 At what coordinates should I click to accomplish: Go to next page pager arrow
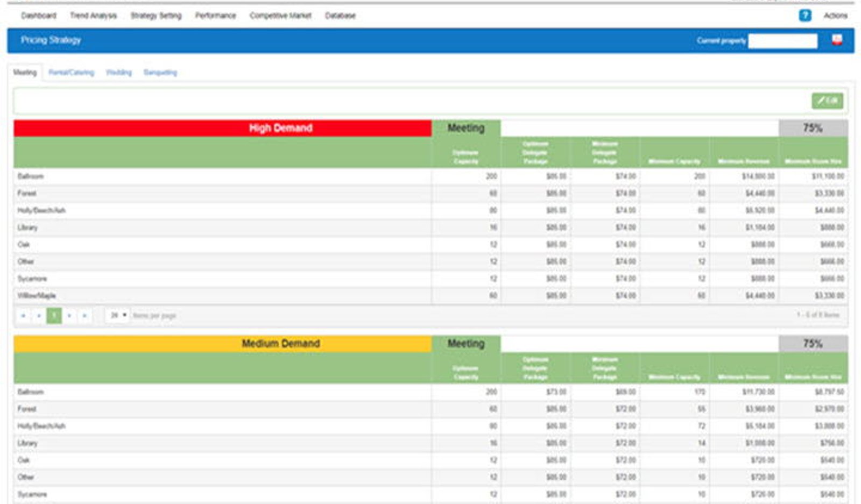click(69, 316)
